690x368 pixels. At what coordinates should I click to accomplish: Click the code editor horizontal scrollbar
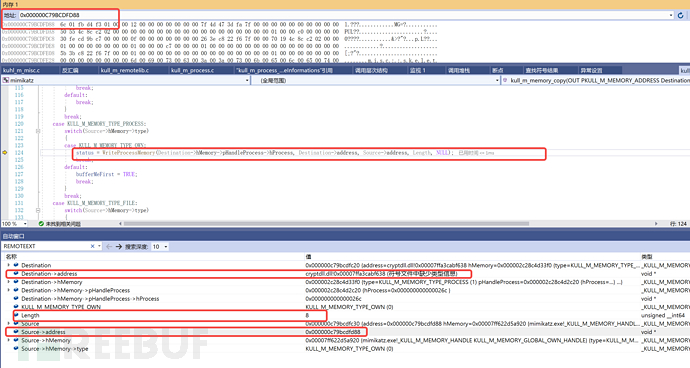326,224
